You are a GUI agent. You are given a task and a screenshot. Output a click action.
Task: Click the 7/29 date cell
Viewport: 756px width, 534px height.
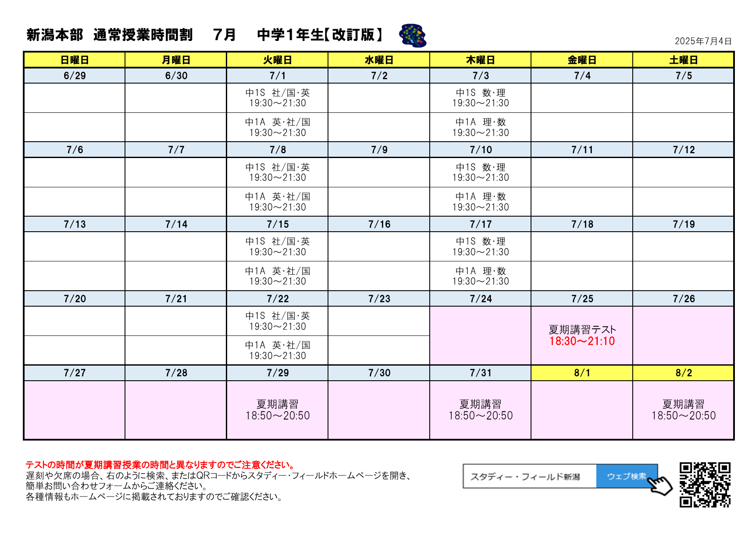coord(278,373)
